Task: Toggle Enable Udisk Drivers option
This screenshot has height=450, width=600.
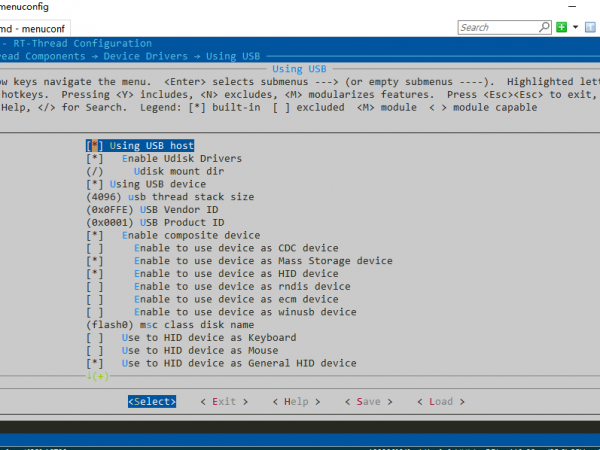Action: (94, 159)
